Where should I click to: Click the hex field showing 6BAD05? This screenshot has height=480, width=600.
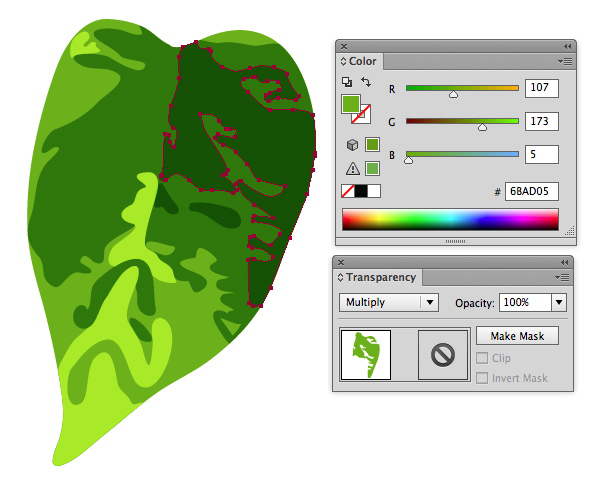coord(532,191)
